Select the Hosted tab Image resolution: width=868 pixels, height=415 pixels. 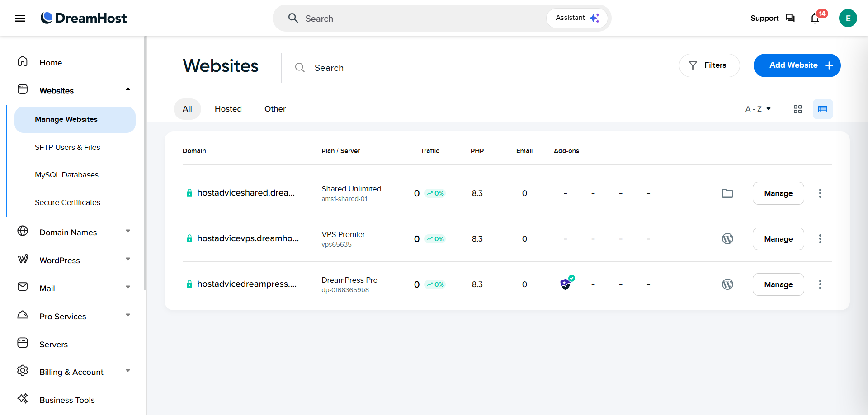coord(228,109)
